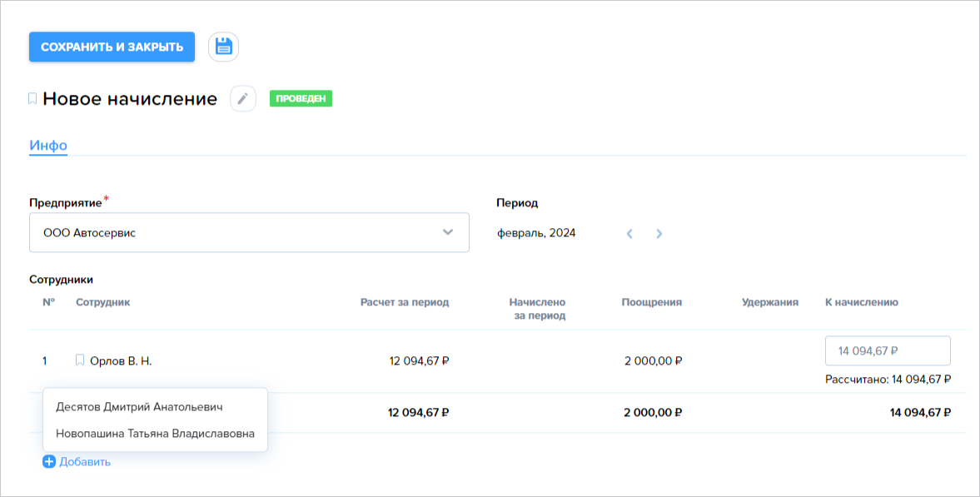
Task: Click the Поощрения column header
Action: (651, 302)
